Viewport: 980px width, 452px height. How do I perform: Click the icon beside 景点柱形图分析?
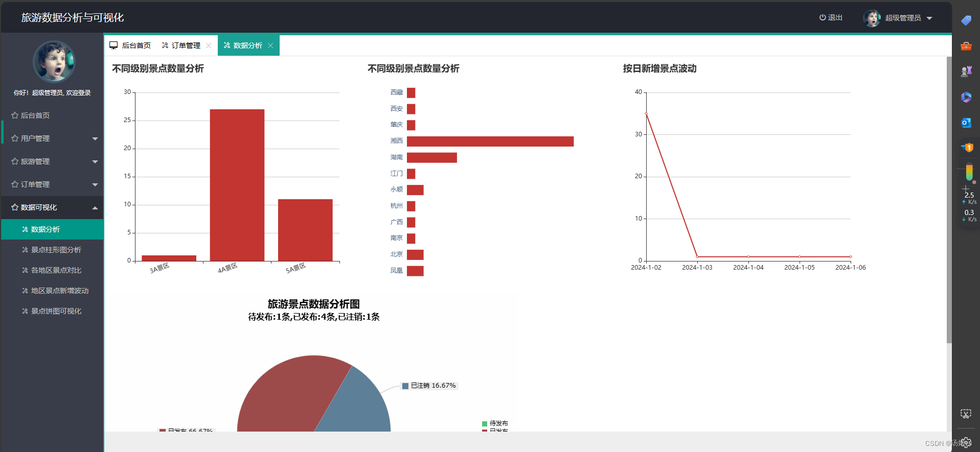point(25,250)
